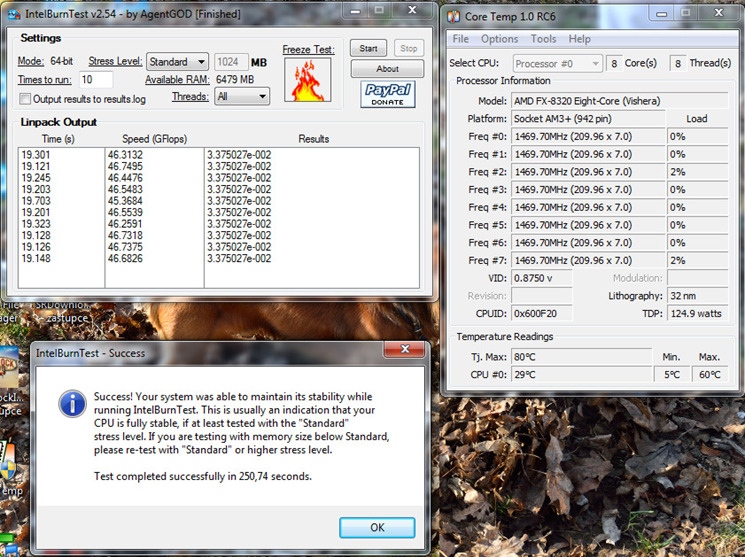
Task: Select the 19.301 time entry
Action: [x=36, y=155]
